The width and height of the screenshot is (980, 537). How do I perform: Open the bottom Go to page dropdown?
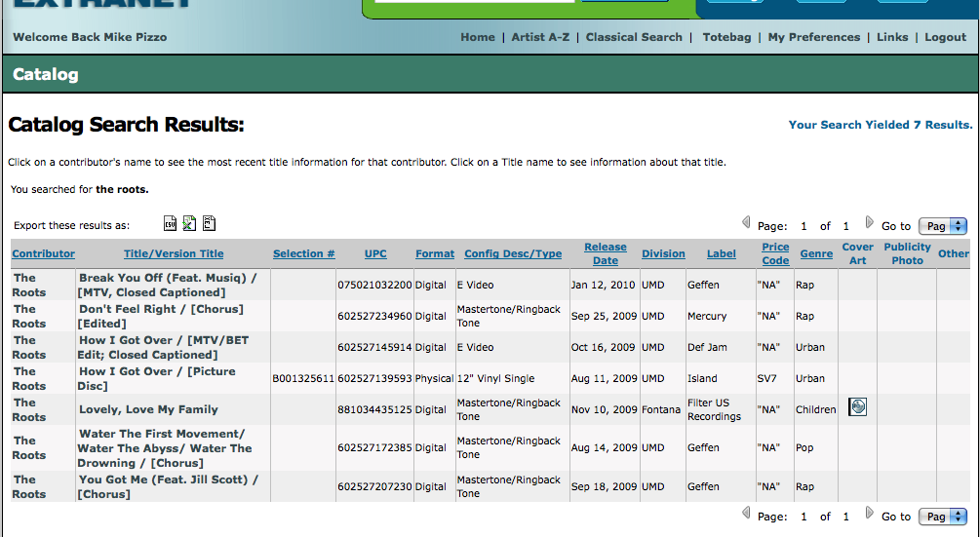pyautogui.click(x=945, y=517)
